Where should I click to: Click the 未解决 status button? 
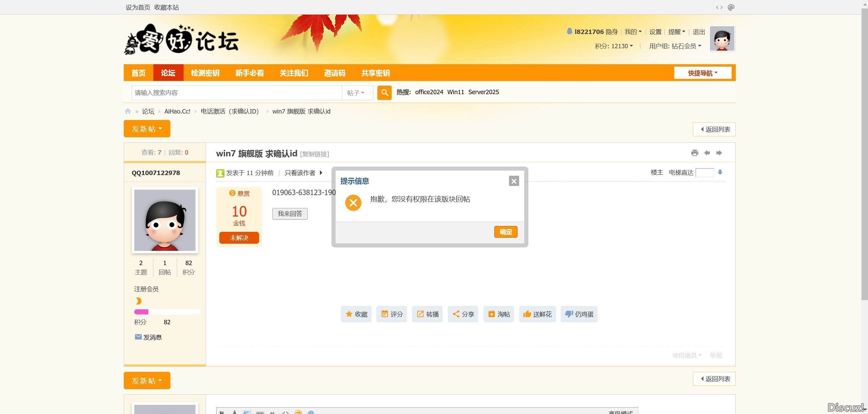[x=239, y=238]
